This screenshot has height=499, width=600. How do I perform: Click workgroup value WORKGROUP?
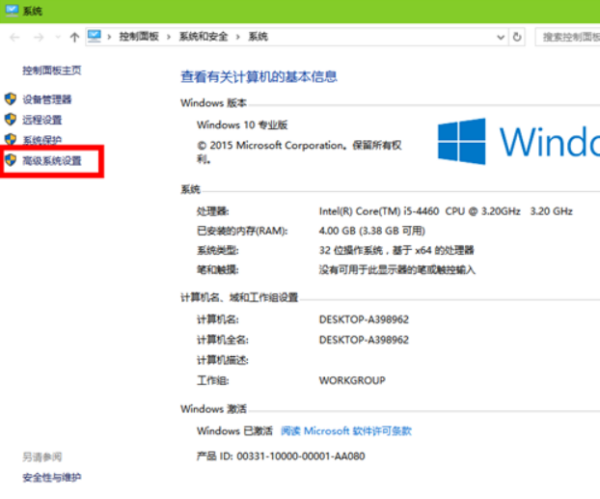click(352, 380)
